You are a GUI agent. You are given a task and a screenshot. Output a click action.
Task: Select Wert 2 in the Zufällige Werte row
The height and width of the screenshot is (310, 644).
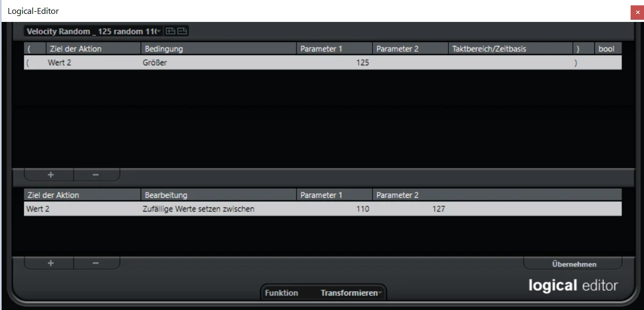pos(37,209)
